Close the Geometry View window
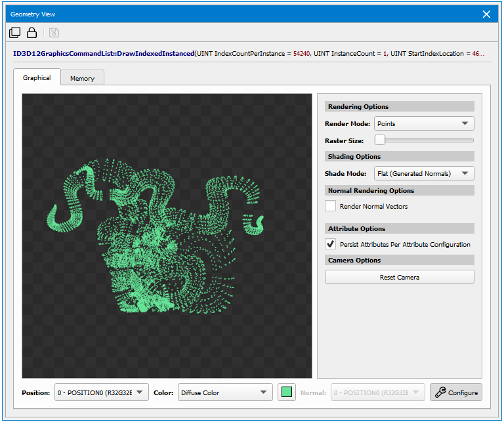 (486, 14)
